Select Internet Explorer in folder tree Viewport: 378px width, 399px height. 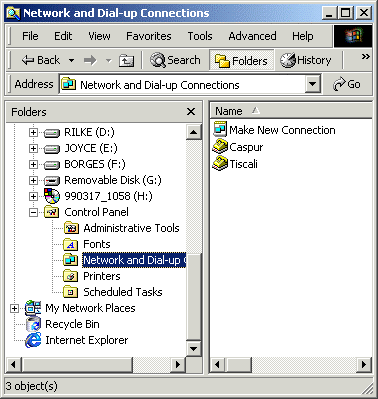coord(77,340)
